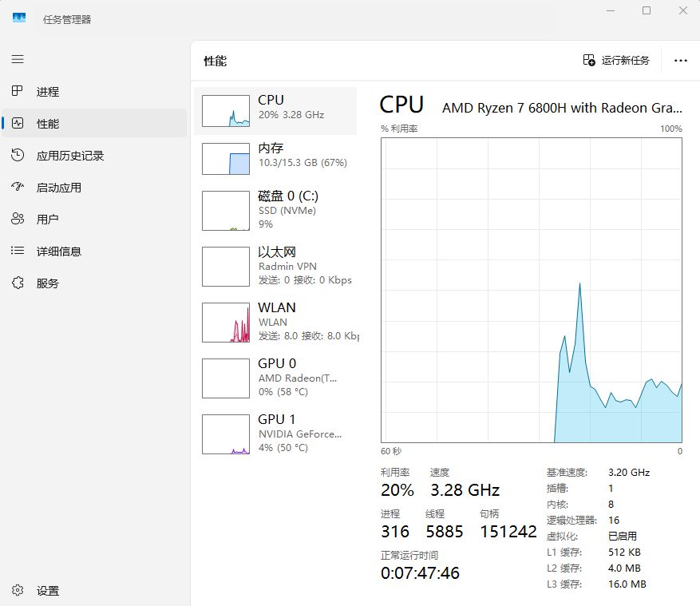
Task: Click the 启动应用 gauge icon
Action: coord(18,187)
